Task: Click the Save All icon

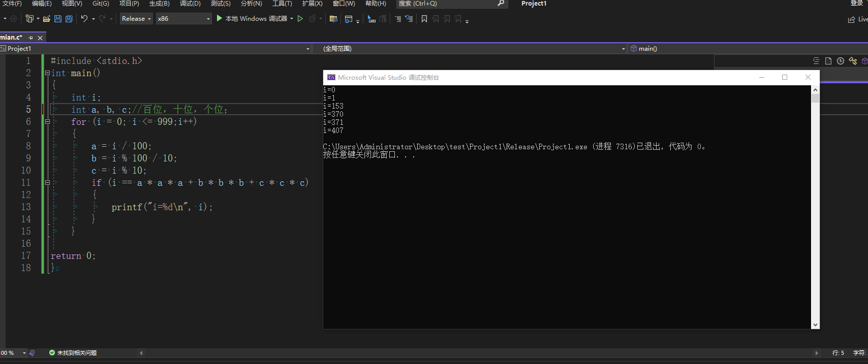Action: point(69,19)
